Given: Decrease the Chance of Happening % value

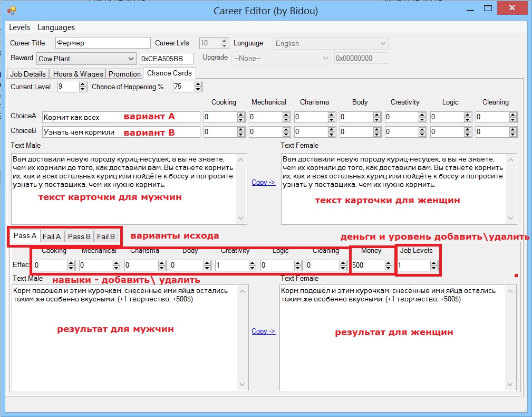Looking at the screenshot, I should click(x=198, y=89).
